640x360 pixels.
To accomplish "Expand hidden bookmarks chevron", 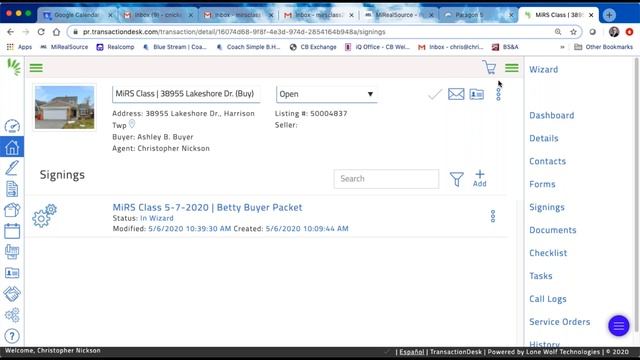I will (x=562, y=47).
